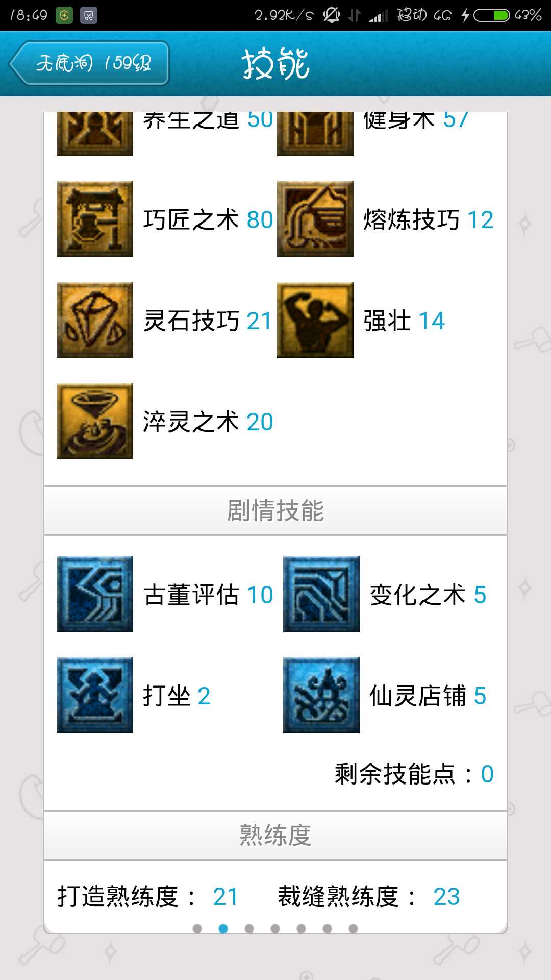Select the 灵石技巧 gem skill icon
551x980 pixels.
(95, 320)
